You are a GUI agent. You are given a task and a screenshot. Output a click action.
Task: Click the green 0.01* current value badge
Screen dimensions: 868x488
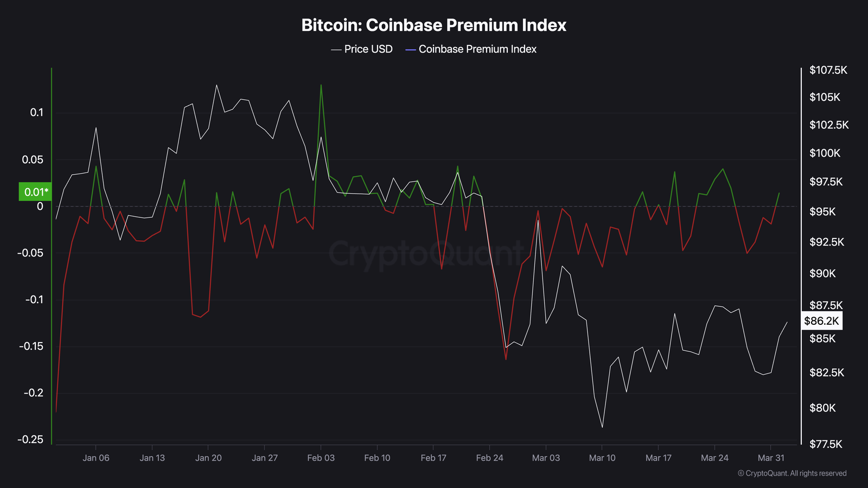[x=36, y=192]
